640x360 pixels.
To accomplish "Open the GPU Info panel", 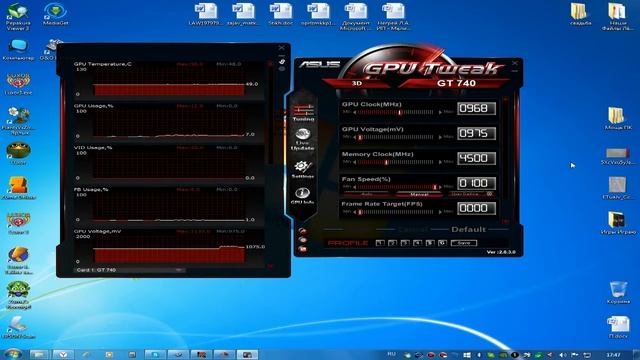I will pos(302,196).
